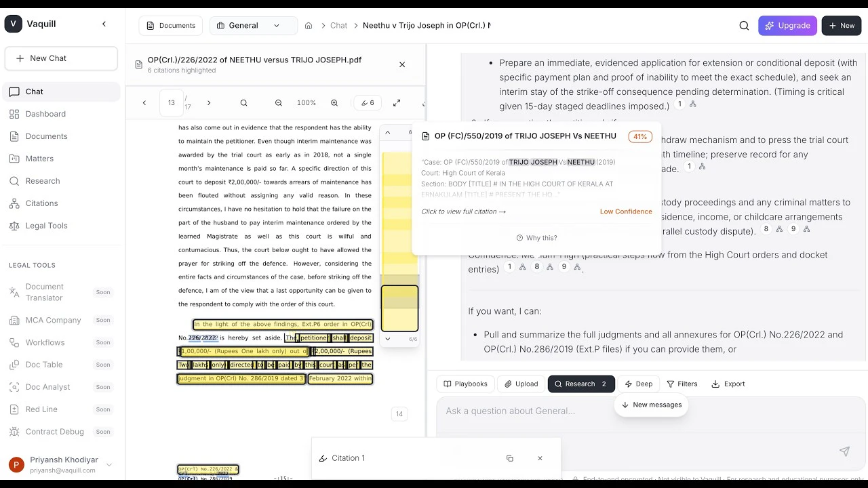Collapse the Vaquill sidebar with the arrow
Image resolution: width=868 pixels, height=488 pixels.
tap(104, 24)
